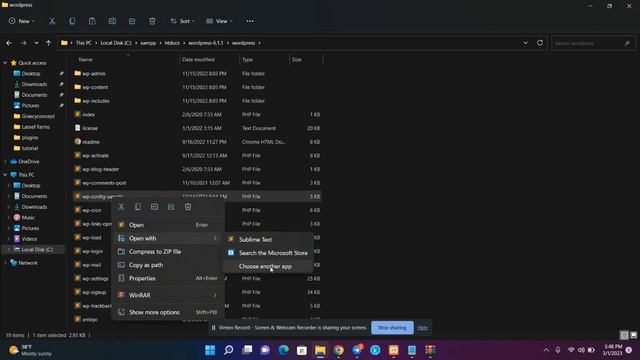
Task: Open the Sort dropdown
Action: 182,21
